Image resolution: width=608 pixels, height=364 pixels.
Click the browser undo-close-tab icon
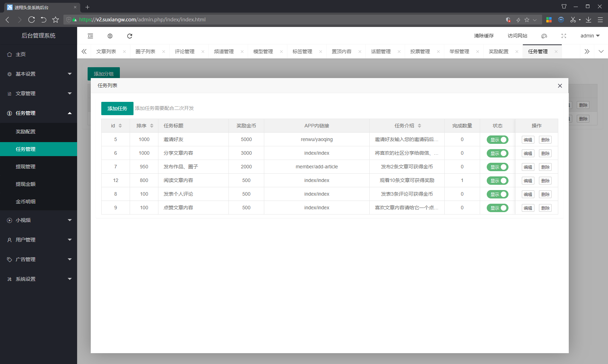[43, 20]
